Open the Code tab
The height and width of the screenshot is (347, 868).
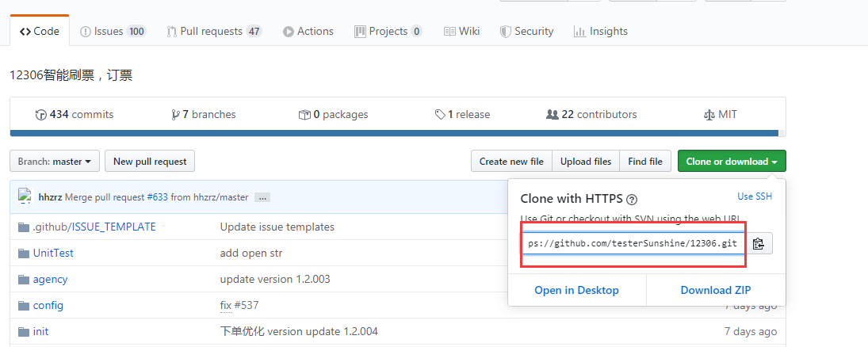pyautogui.click(x=40, y=31)
